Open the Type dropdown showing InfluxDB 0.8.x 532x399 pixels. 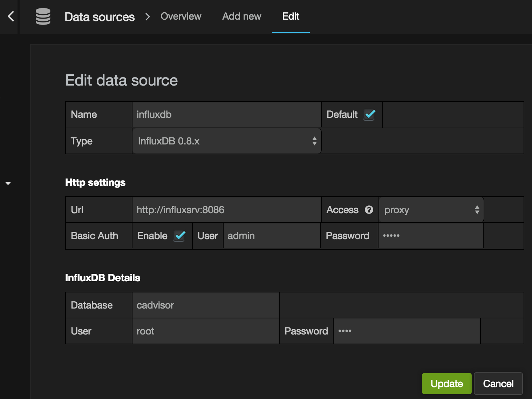[226, 141]
